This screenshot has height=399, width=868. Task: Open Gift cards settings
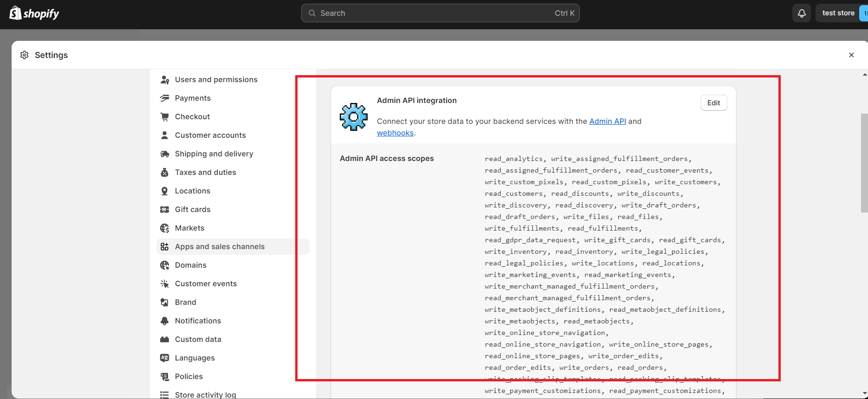[x=233, y=210]
